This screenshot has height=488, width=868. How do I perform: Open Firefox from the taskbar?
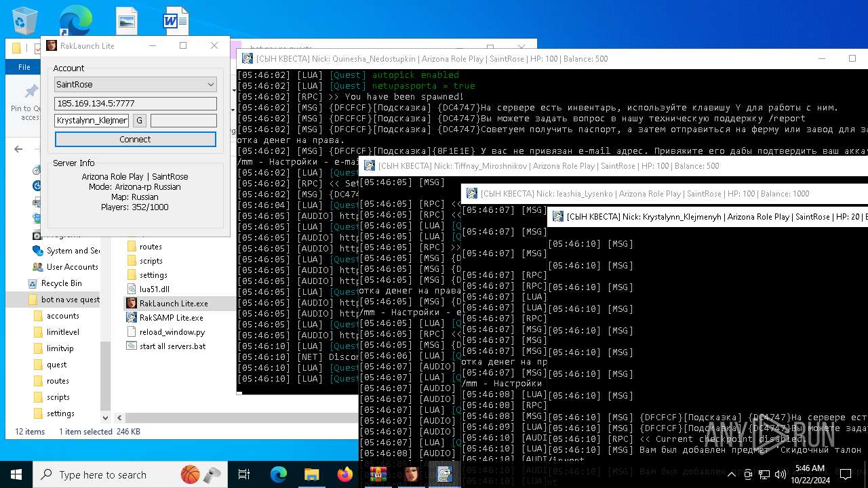coord(345,474)
